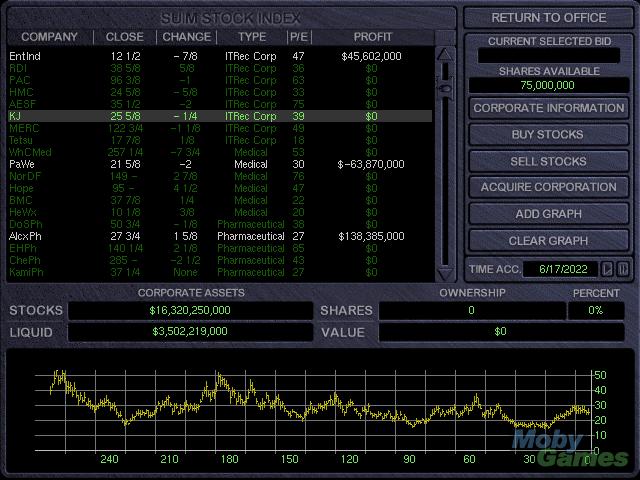Select the AlcxPh pharmaceutical row
Image resolution: width=640 pixels, height=480 pixels.
click(x=220, y=236)
